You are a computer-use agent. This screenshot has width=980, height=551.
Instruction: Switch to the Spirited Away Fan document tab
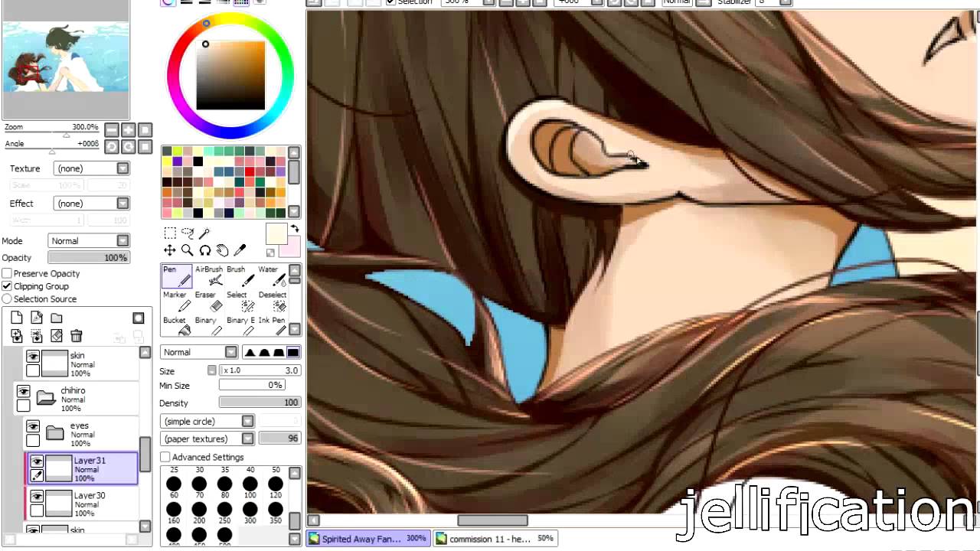[x=368, y=539]
